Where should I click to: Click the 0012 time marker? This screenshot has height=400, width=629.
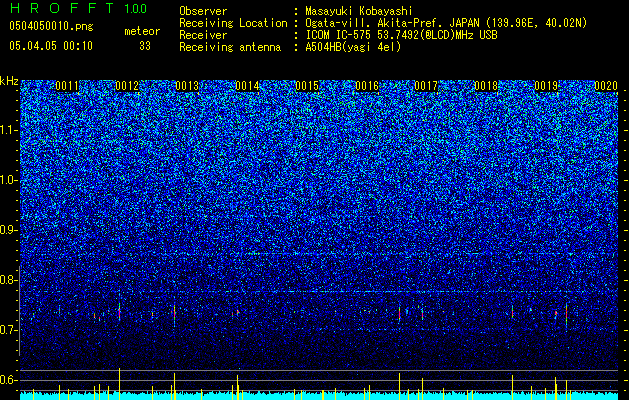(127, 86)
